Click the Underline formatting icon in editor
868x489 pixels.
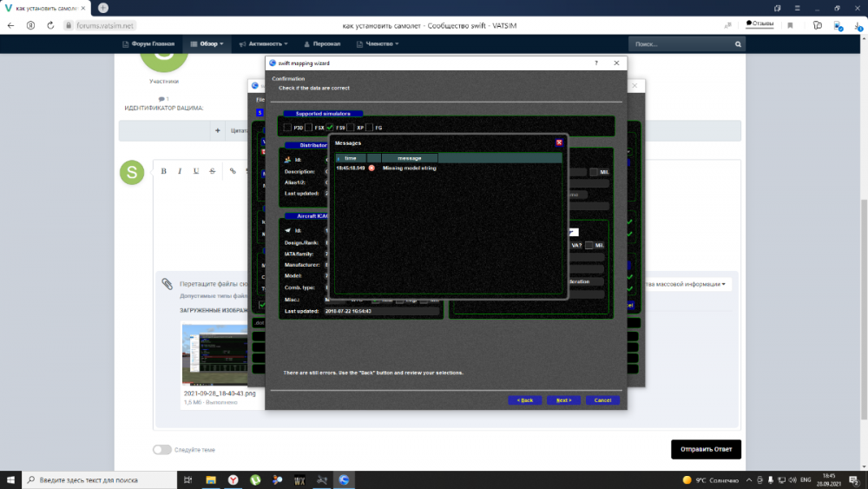(196, 171)
